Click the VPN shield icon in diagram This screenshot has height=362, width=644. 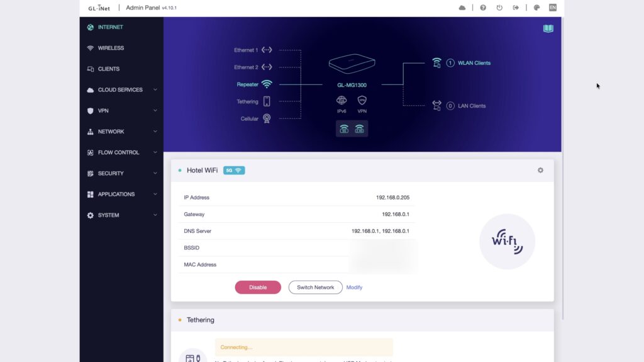coord(362,100)
